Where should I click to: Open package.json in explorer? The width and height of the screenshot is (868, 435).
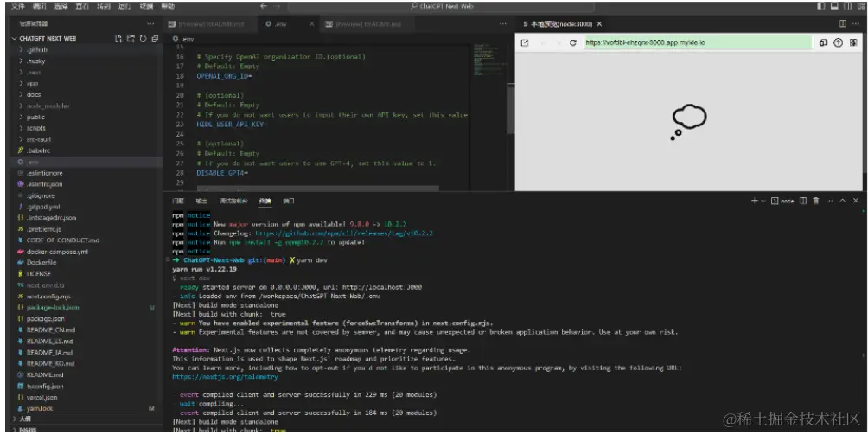46,319
